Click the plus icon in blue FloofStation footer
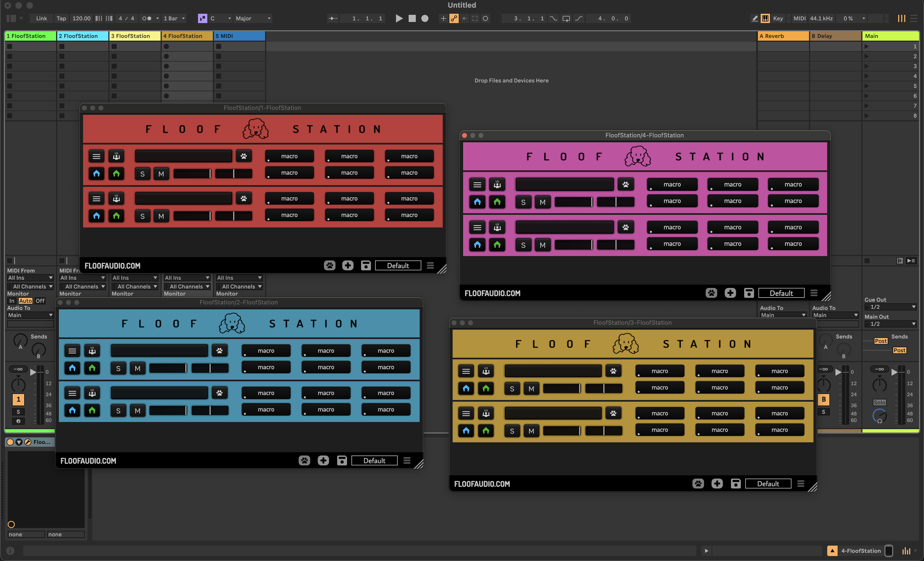Screen dimensions: 924x561 pos(323,460)
